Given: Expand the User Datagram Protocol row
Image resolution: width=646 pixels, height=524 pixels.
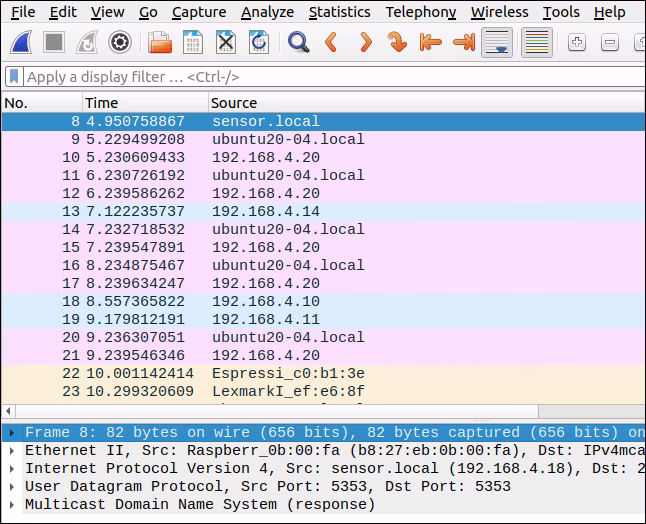Looking at the screenshot, I should click(x=12, y=487).
